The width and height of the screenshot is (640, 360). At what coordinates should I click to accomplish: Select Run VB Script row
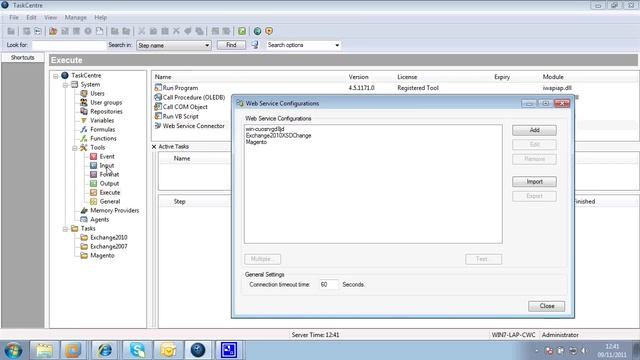[x=180, y=116]
